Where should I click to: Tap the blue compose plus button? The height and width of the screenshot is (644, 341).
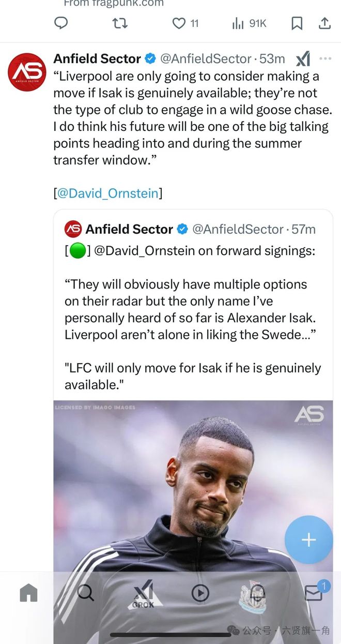(308, 540)
